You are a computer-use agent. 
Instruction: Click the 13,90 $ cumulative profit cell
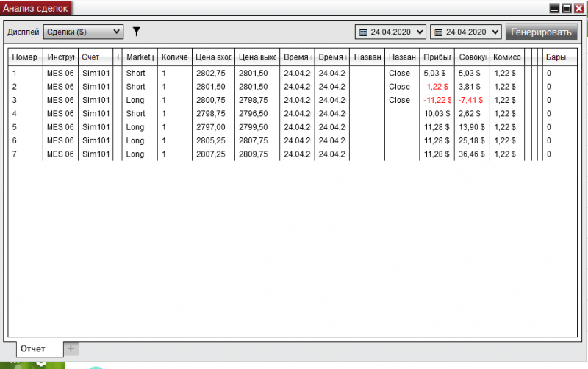472,127
